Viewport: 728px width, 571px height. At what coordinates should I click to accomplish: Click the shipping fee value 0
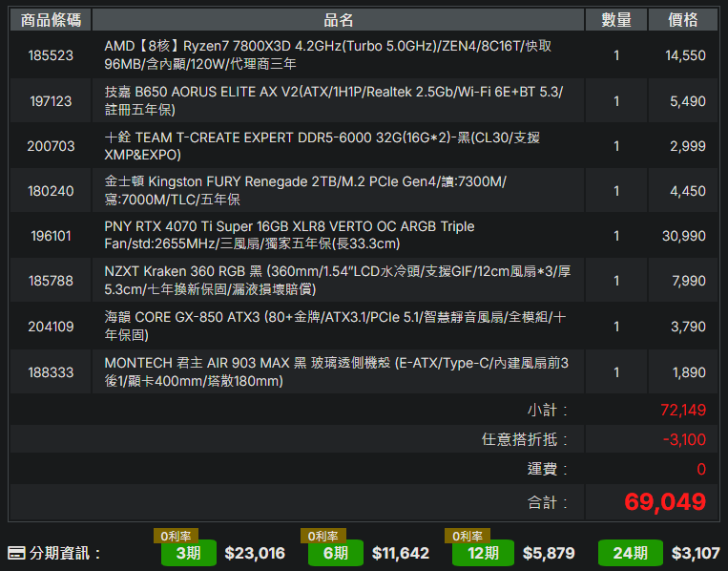[x=701, y=469]
